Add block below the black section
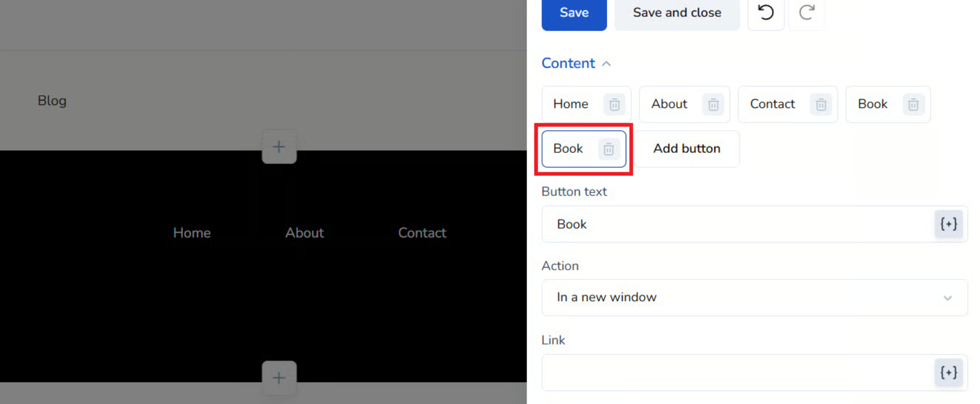Screen dimensions: 980x404 click(x=279, y=378)
